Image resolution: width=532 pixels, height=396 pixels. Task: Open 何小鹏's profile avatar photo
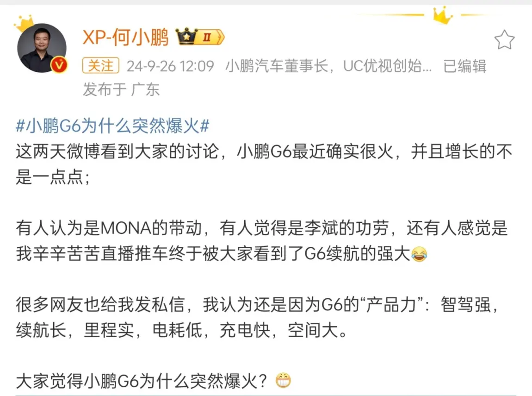(x=42, y=48)
